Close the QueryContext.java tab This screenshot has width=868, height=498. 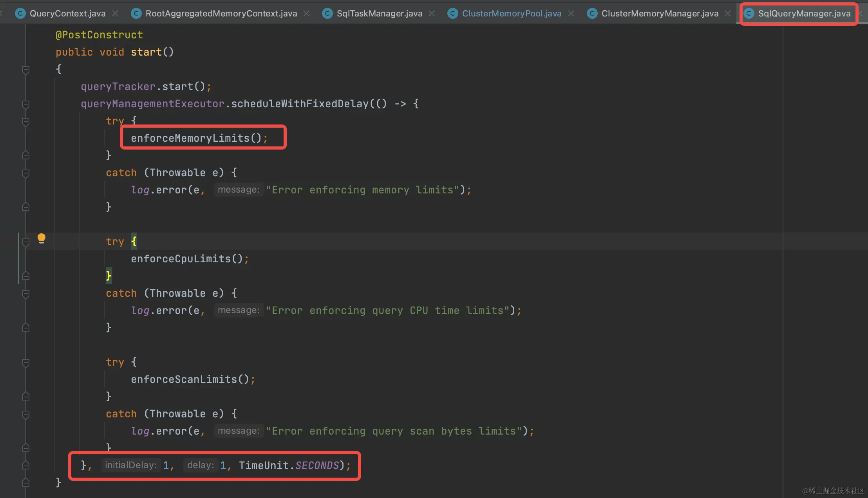tap(115, 14)
